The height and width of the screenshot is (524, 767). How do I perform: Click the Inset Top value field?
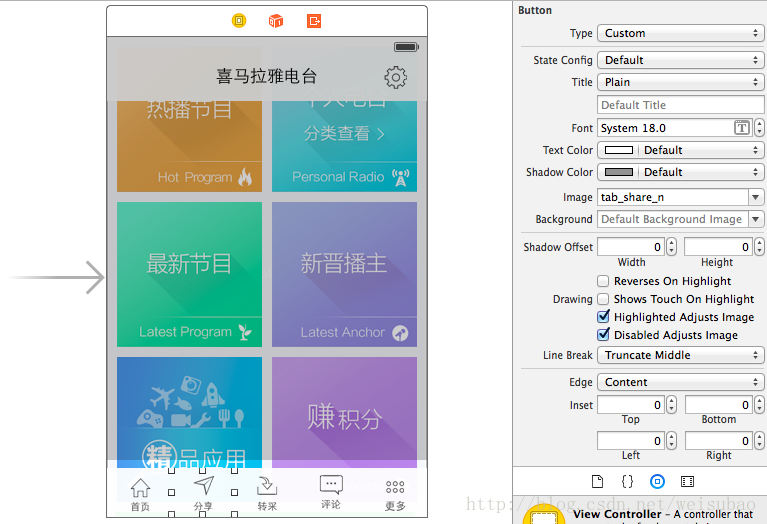pyautogui.click(x=631, y=405)
